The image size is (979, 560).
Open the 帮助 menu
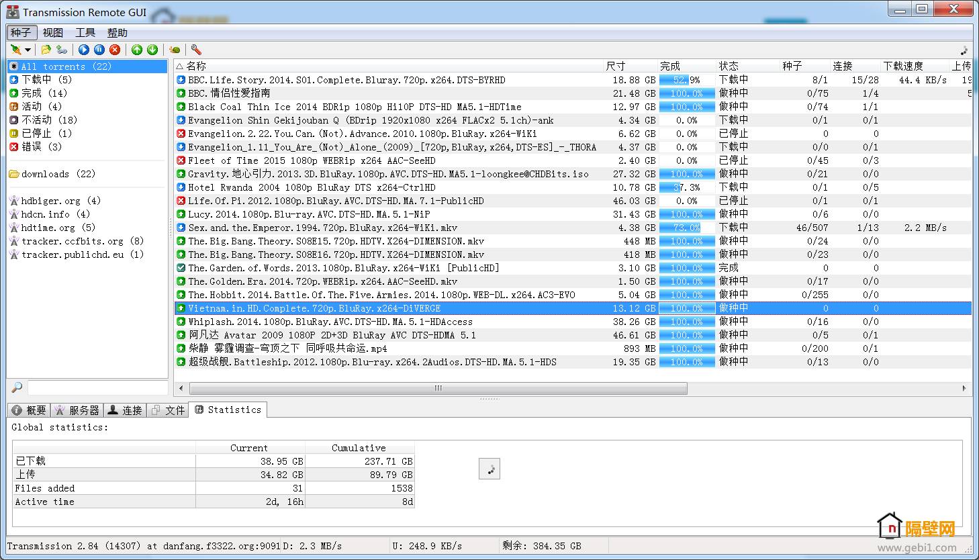click(118, 32)
